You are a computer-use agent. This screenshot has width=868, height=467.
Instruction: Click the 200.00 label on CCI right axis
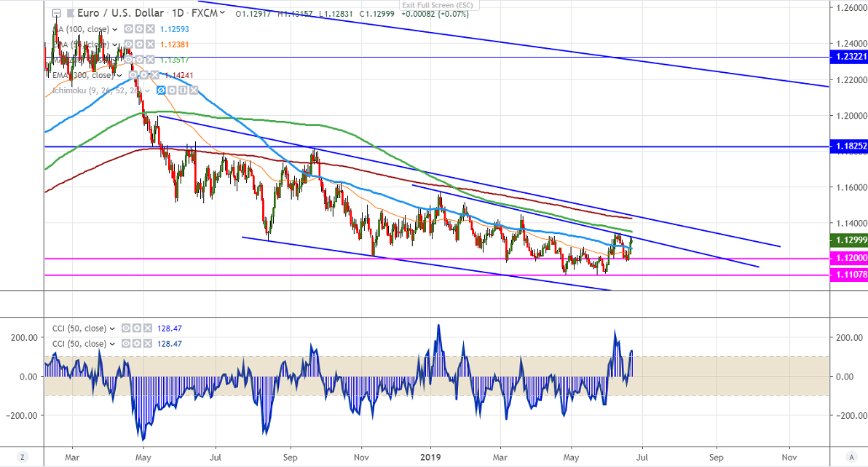coord(850,337)
